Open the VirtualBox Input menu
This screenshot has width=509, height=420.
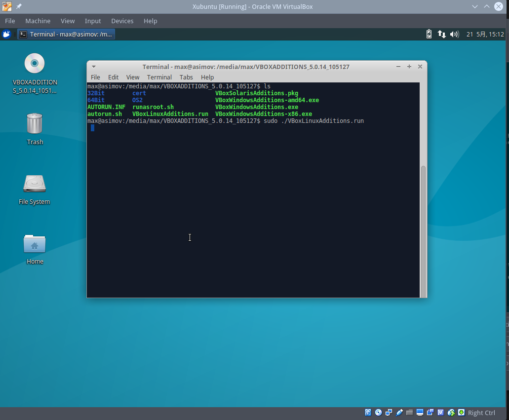(x=93, y=21)
